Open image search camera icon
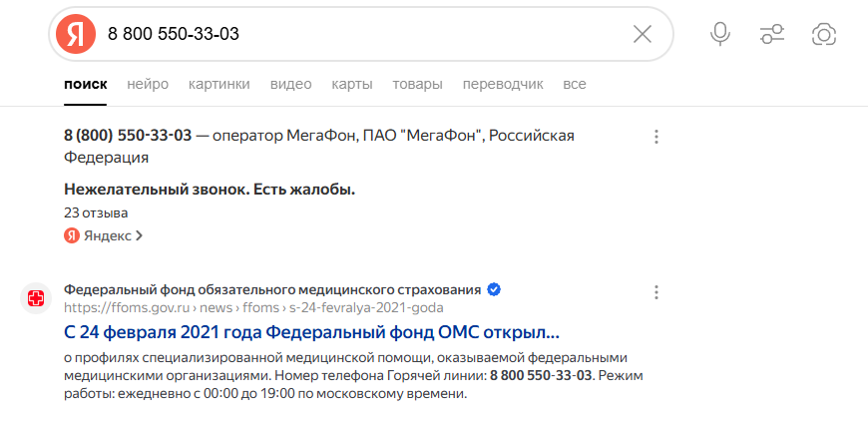 pos(824,34)
